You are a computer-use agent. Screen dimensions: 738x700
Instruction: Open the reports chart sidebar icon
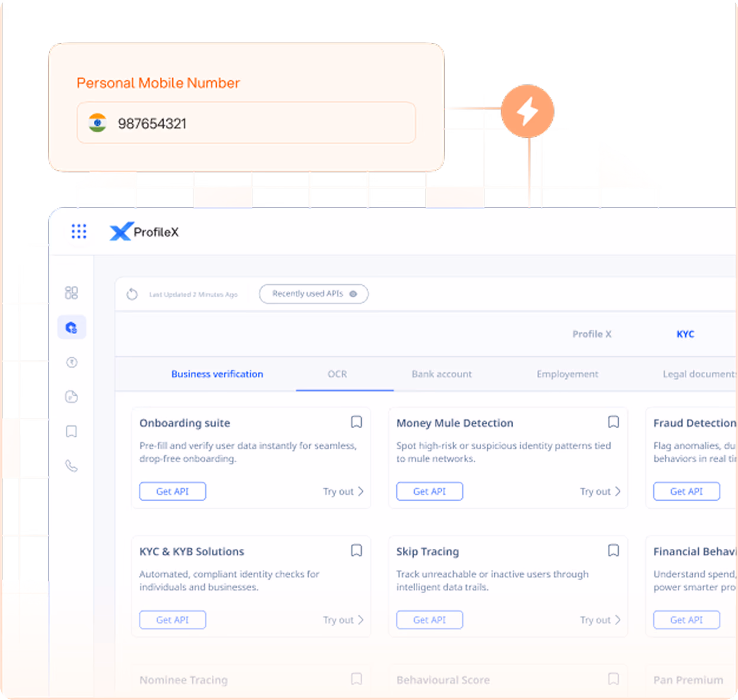[x=71, y=397]
